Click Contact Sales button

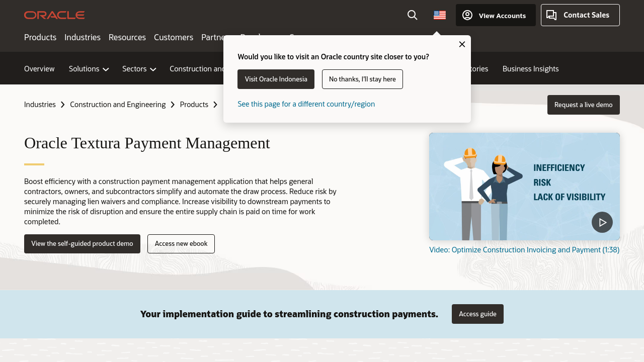[x=580, y=15]
